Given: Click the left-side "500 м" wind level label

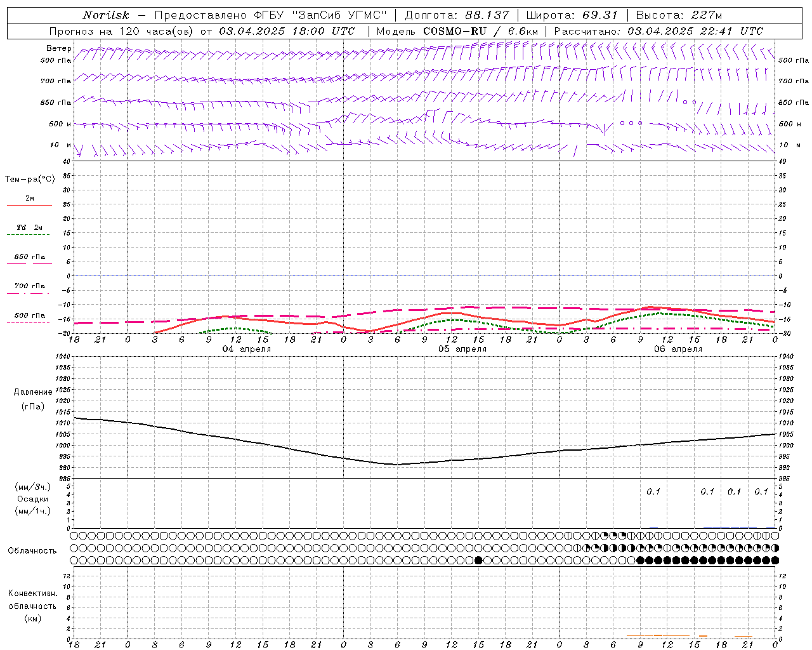Looking at the screenshot, I should tap(60, 124).
